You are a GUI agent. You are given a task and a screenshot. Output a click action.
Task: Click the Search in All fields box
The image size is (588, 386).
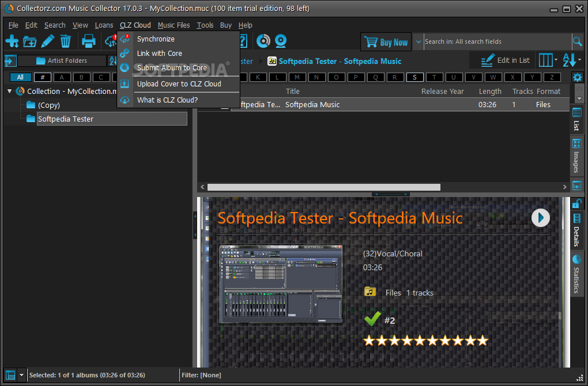coord(497,41)
